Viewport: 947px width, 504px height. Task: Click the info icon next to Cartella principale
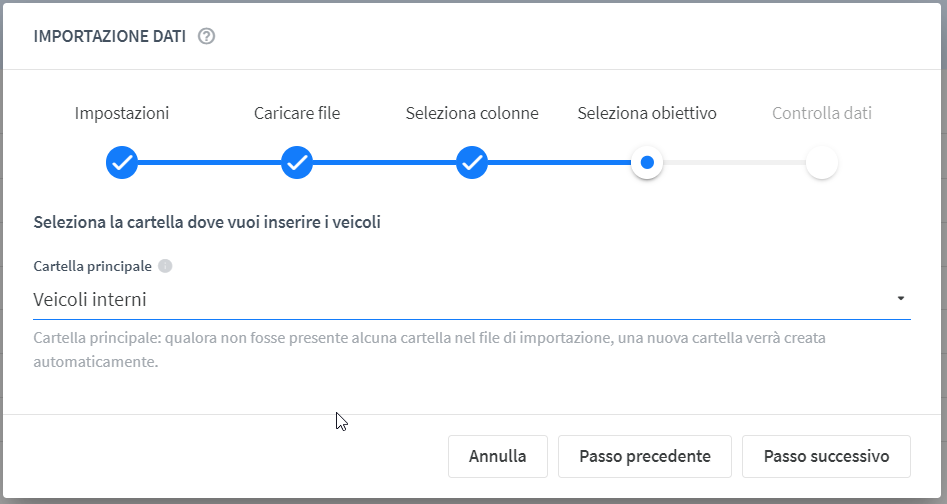click(x=165, y=266)
